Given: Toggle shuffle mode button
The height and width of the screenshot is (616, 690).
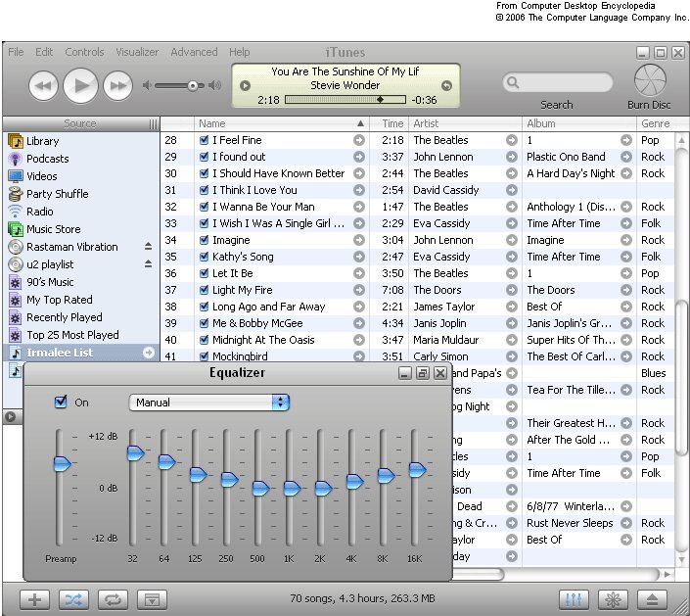Looking at the screenshot, I should coord(73,599).
